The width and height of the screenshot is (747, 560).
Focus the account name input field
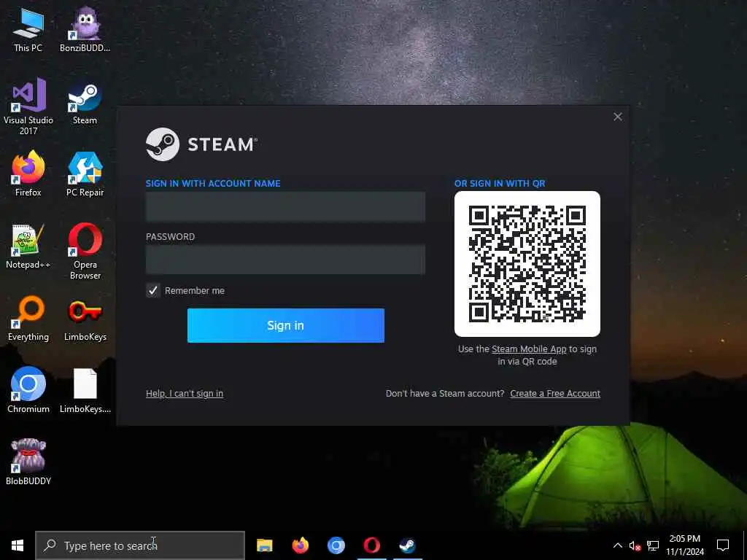pyautogui.click(x=285, y=206)
